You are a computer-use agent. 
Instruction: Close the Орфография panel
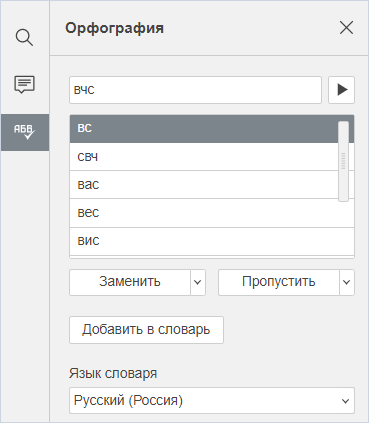pyautogui.click(x=346, y=28)
